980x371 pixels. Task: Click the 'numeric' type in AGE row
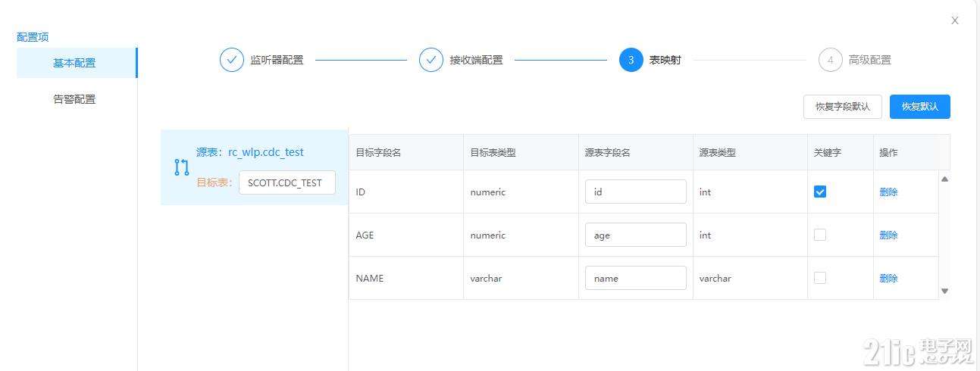point(487,235)
